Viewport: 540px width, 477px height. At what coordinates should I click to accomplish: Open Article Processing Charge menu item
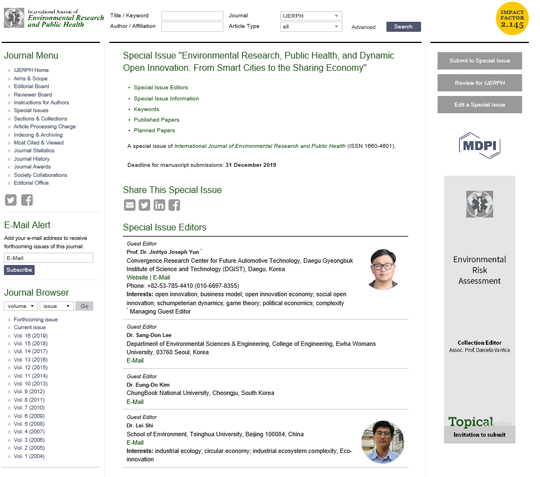(45, 126)
